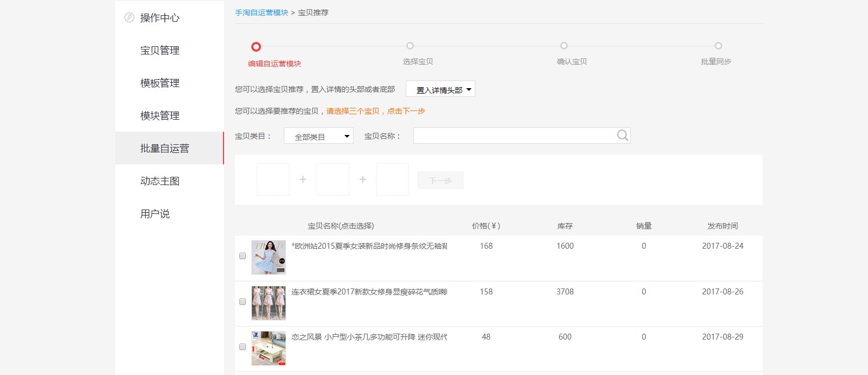Click the third empty product slot
868x375 pixels.
[x=392, y=180]
